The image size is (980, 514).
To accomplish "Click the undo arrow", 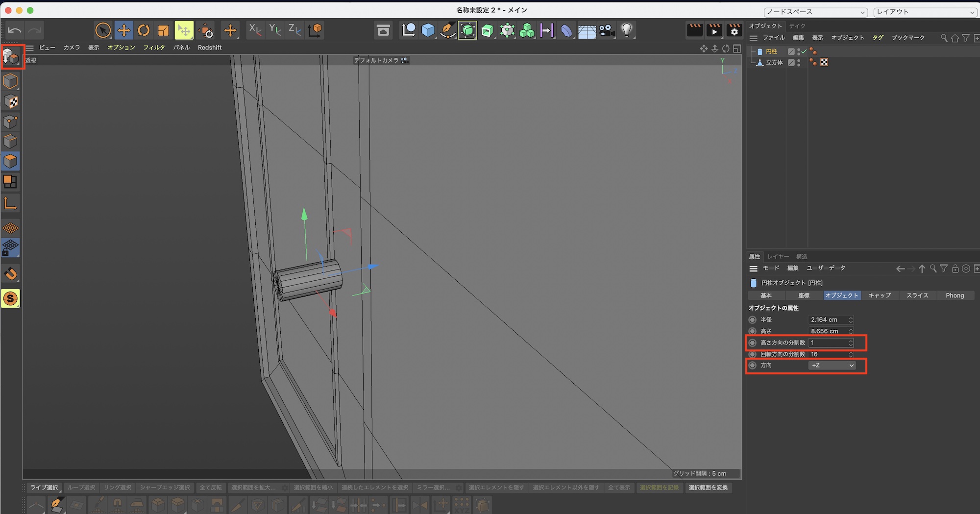I will point(15,30).
